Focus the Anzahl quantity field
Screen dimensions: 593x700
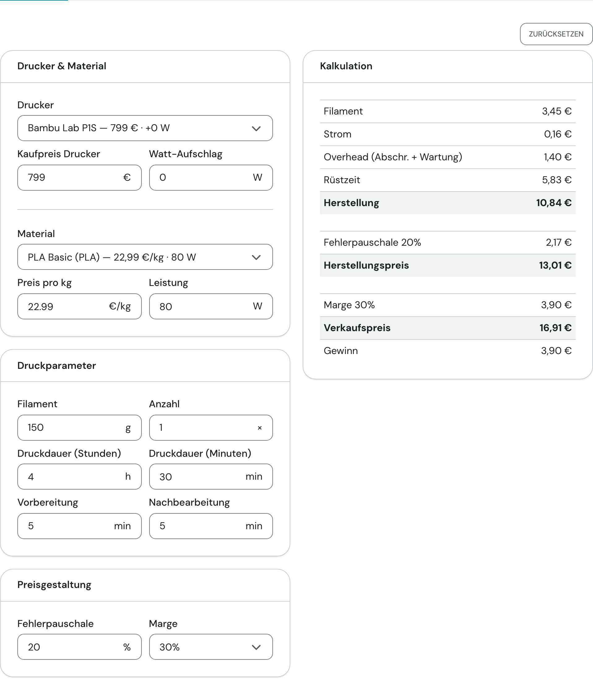[x=211, y=427]
